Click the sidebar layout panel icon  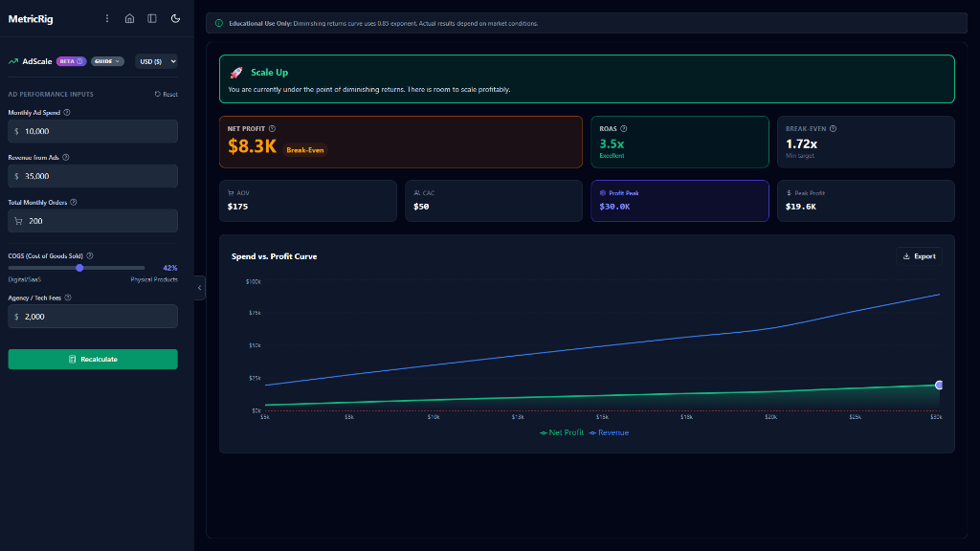152,18
